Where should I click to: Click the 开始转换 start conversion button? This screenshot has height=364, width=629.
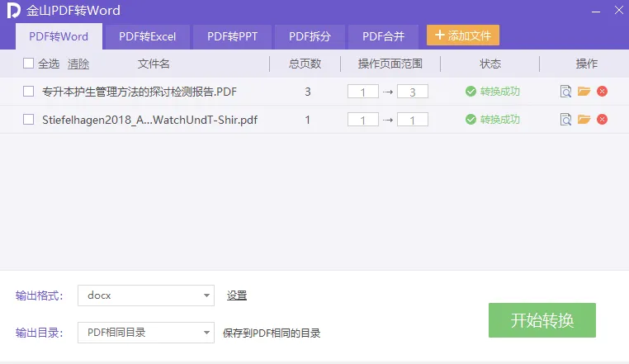[x=542, y=320]
